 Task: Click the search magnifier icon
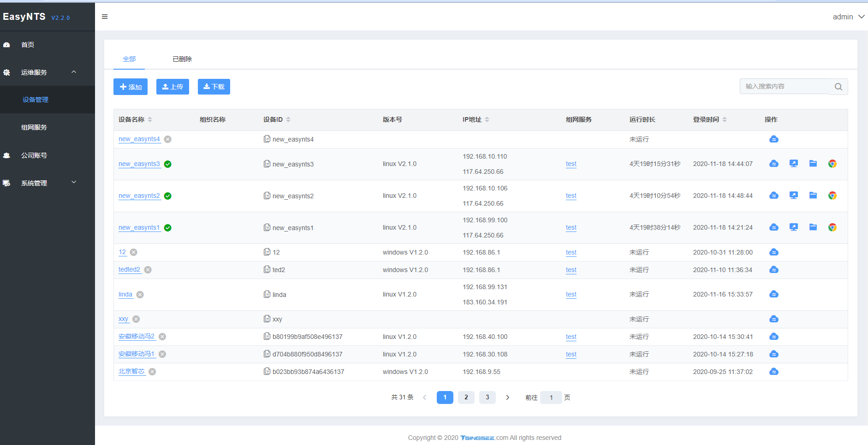838,87
